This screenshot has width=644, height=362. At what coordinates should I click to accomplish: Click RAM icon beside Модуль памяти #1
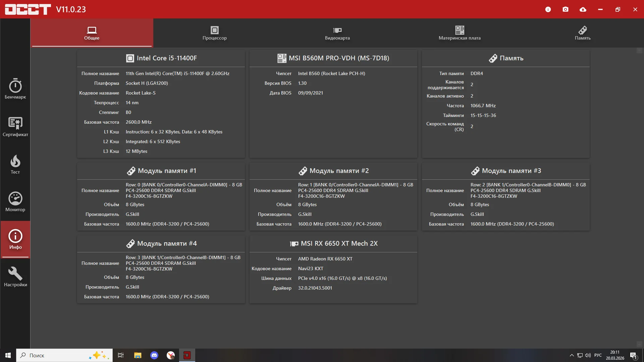click(x=131, y=171)
